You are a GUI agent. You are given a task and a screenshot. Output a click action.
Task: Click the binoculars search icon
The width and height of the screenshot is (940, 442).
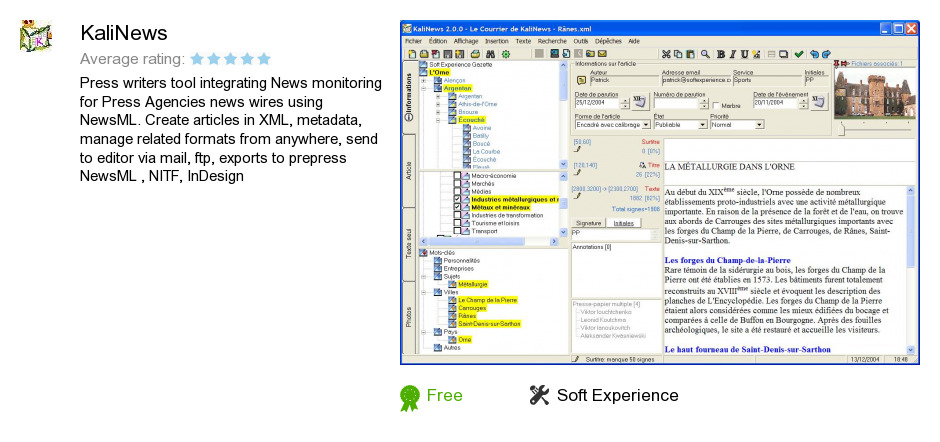pyautogui.click(x=490, y=54)
